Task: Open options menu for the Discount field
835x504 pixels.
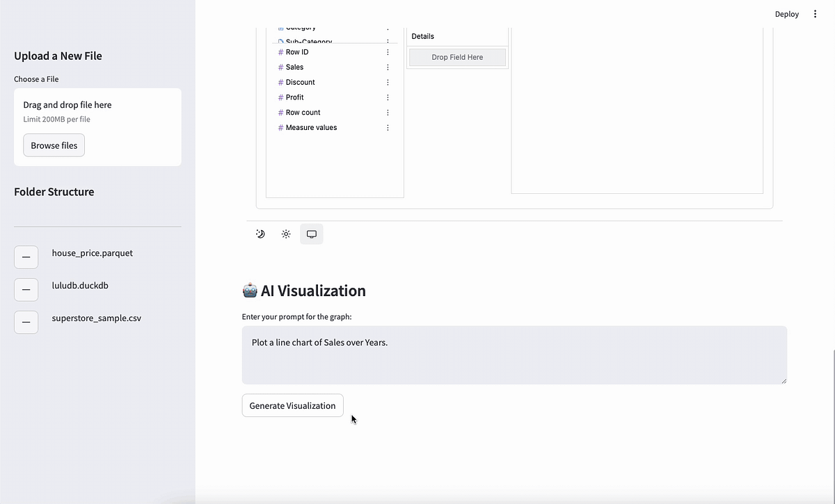Action: [388, 82]
